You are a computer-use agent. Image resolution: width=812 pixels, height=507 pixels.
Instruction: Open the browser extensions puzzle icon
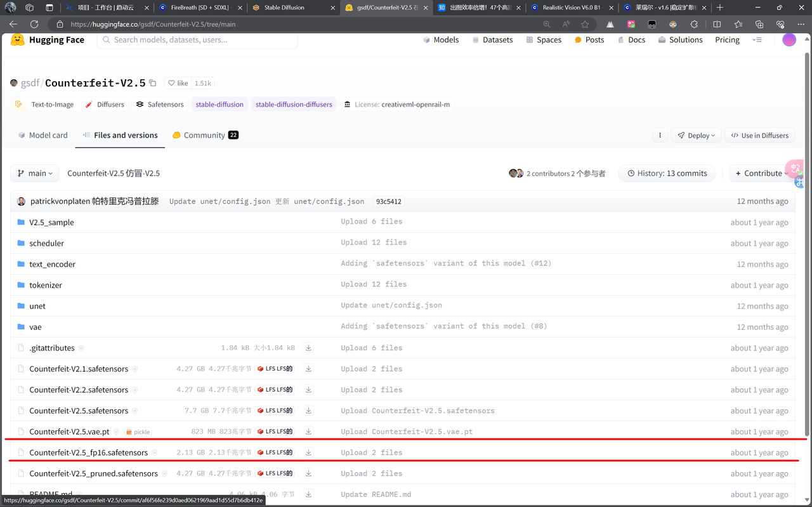[694, 24]
